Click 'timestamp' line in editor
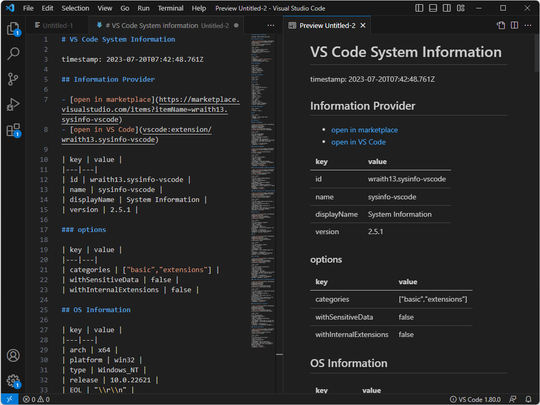This screenshot has height=405, width=540. pos(132,60)
